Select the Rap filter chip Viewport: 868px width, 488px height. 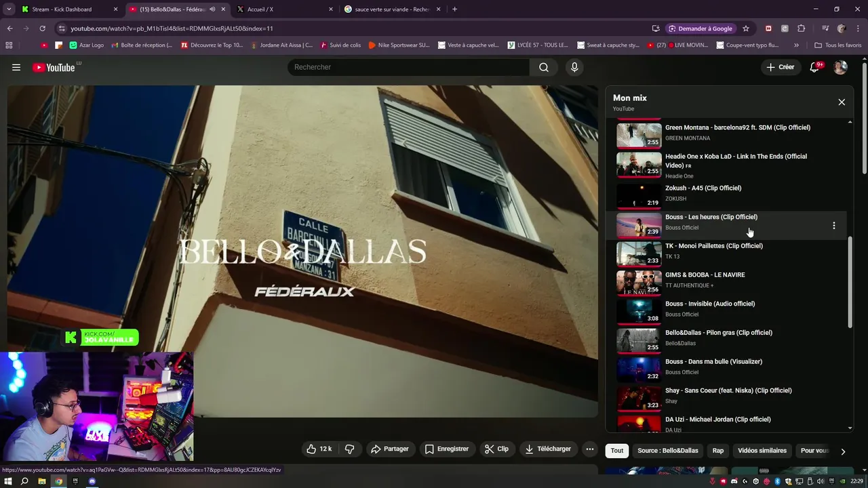[x=718, y=451]
